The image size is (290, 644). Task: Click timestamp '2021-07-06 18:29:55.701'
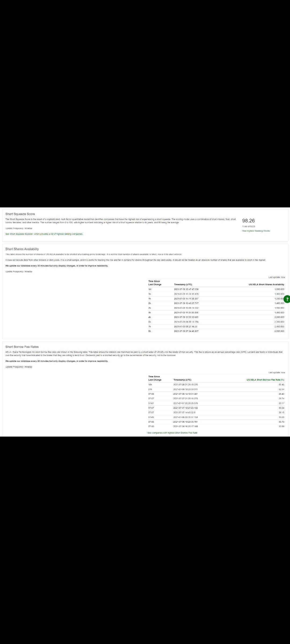coord(186,422)
